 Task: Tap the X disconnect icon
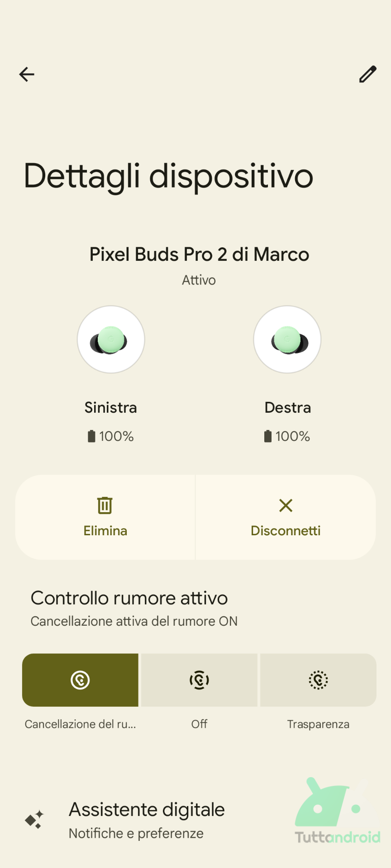(x=286, y=505)
